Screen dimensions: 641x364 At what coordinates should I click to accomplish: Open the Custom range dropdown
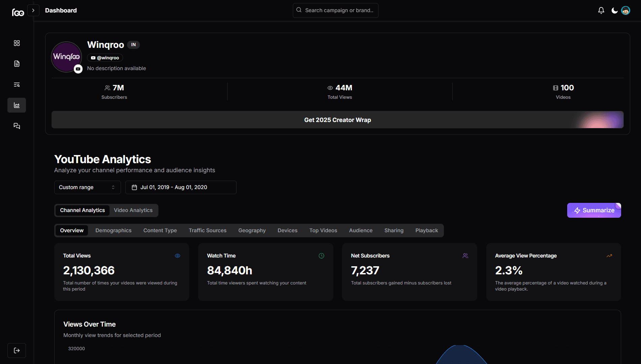tap(87, 187)
